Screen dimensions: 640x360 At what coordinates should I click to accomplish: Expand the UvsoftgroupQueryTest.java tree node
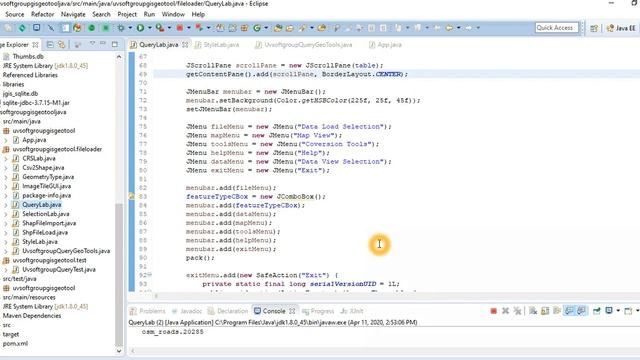(6, 269)
